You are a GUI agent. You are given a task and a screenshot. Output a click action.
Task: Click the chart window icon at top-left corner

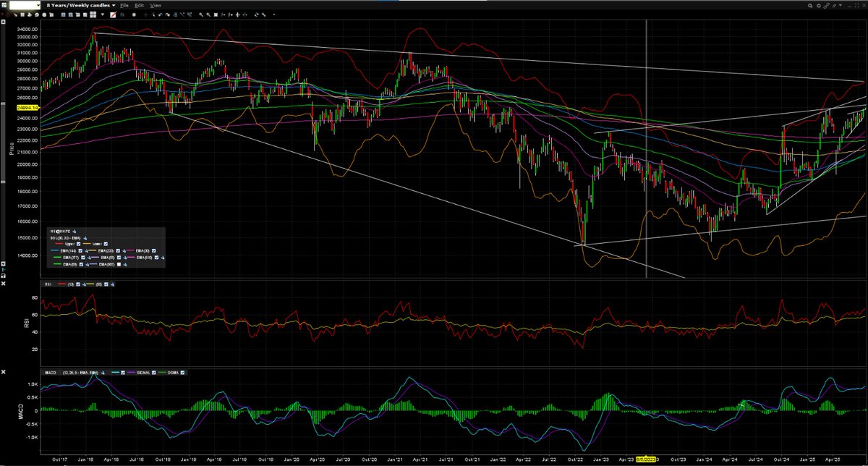(x=4, y=5)
